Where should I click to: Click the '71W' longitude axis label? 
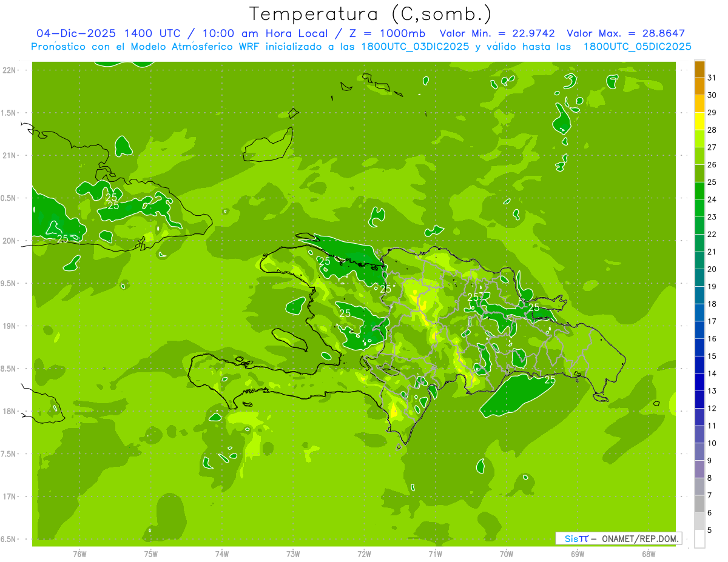point(435,554)
